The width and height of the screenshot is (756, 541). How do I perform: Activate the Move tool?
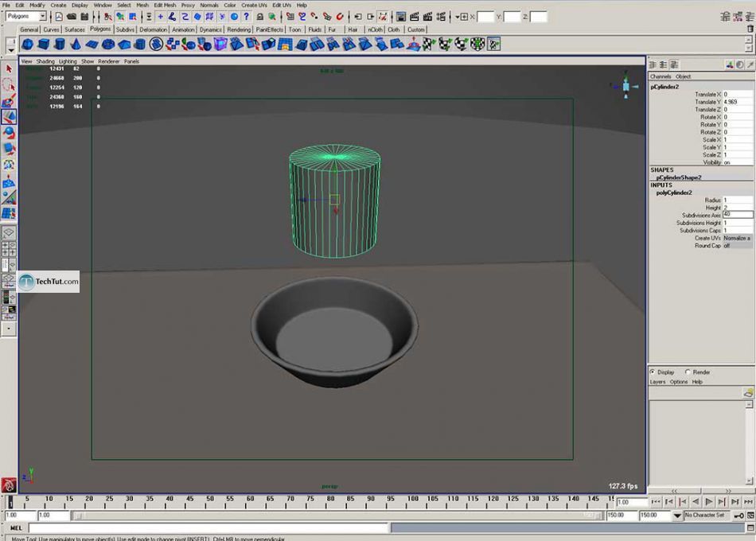click(9, 117)
